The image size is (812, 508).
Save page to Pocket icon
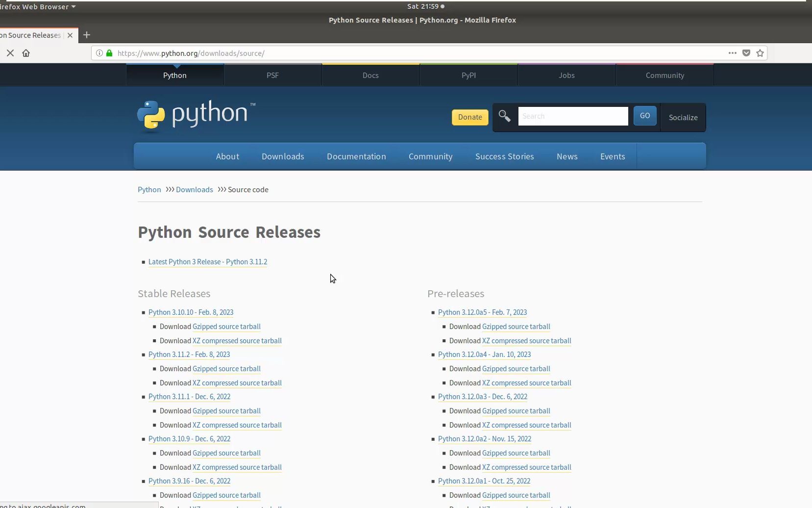tap(746, 53)
